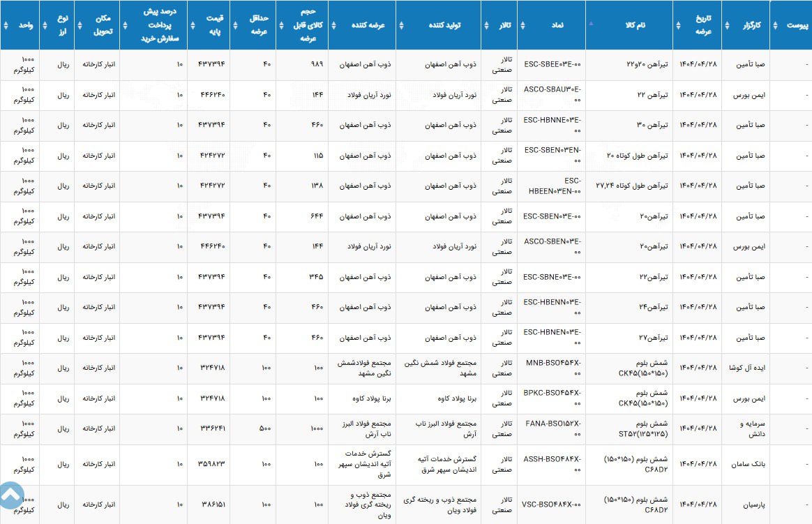This screenshot has height=524, width=812.
Task: Click sort arrows beside تاریخ عرضه header
Action: [x=679, y=25]
